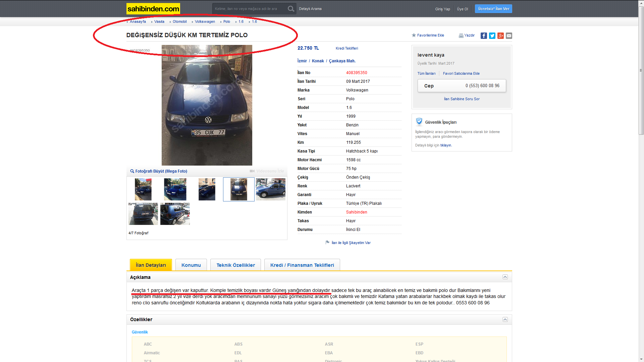Viewport: 644px width, 362px height.
Task: Open Detaylı Arama
Action: coord(310,9)
